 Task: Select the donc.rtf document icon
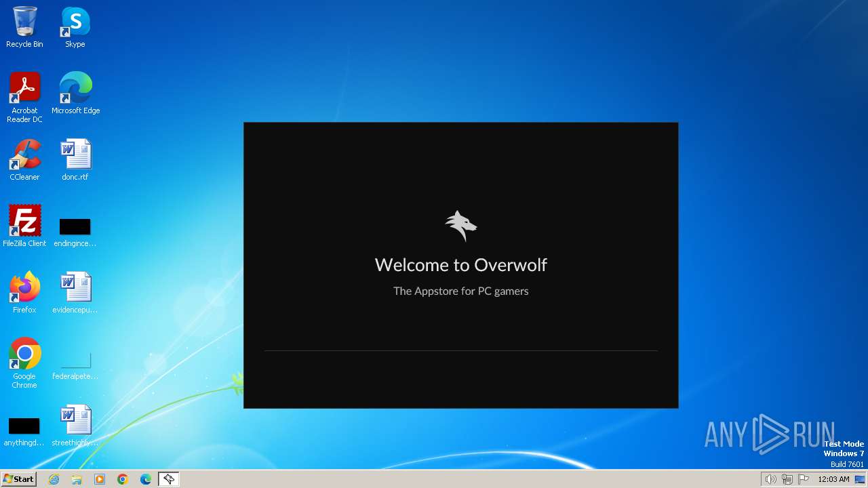[75, 160]
